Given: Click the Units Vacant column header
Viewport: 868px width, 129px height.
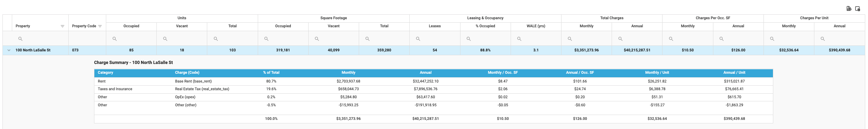Looking at the screenshot, I should click(182, 26).
